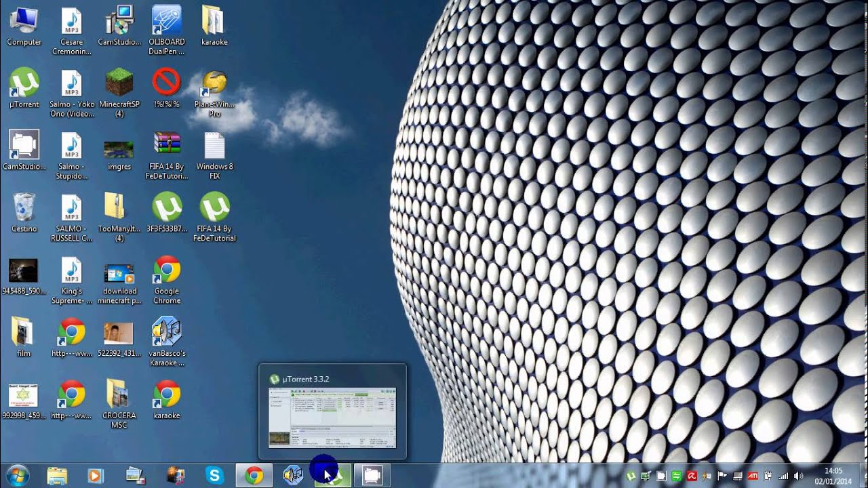This screenshot has width=868, height=488.
Task: Launch Windows Media Player from the taskbar
Action: [x=95, y=476]
